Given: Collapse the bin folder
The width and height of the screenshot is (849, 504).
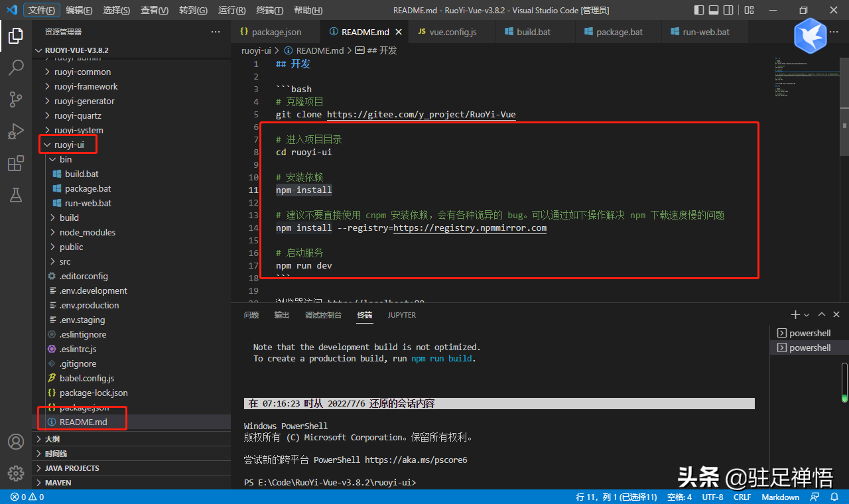Looking at the screenshot, I should (x=131, y=159).
